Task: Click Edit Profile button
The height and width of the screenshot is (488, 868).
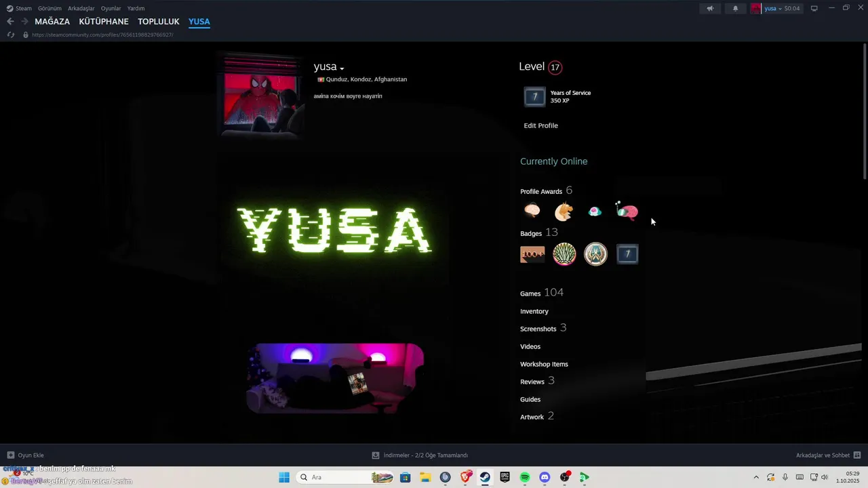Action: (x=541, y=125)
